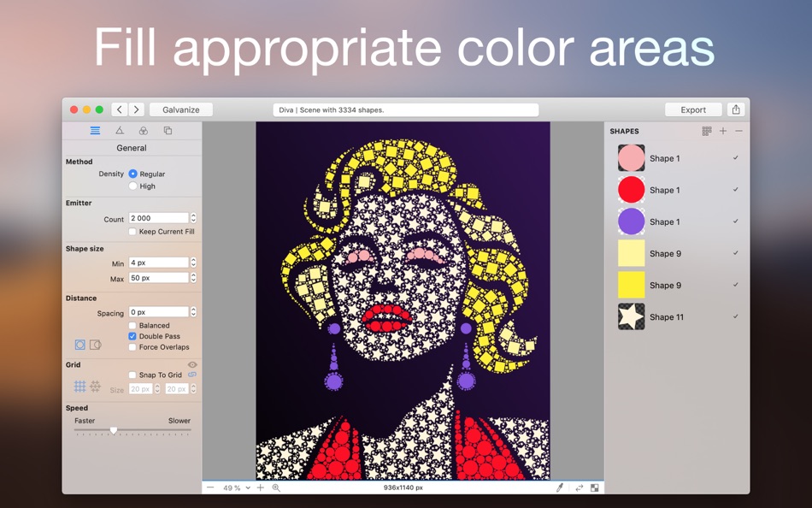Select the circle-overlapping-square distance mode icon
Image resolution: width=812 pixels, height=508 pixels.
pyautogui.click(x=95, y=344)
